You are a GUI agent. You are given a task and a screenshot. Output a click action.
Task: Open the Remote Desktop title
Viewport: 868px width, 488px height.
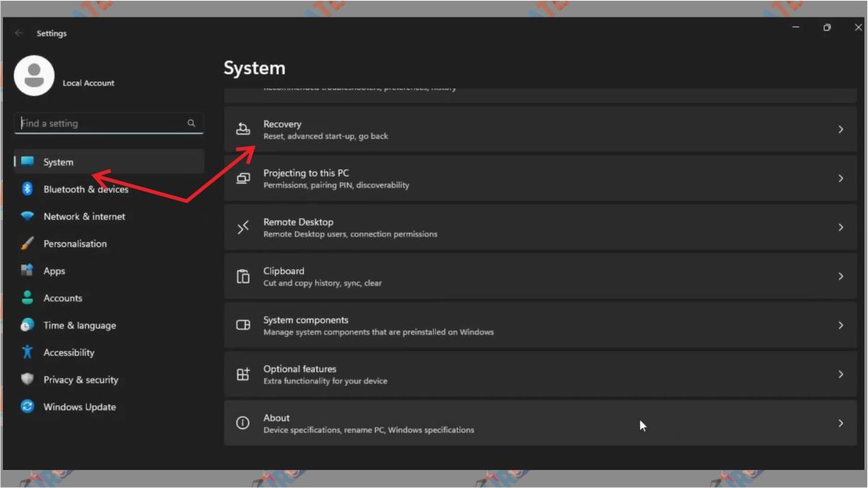point(298,222)
